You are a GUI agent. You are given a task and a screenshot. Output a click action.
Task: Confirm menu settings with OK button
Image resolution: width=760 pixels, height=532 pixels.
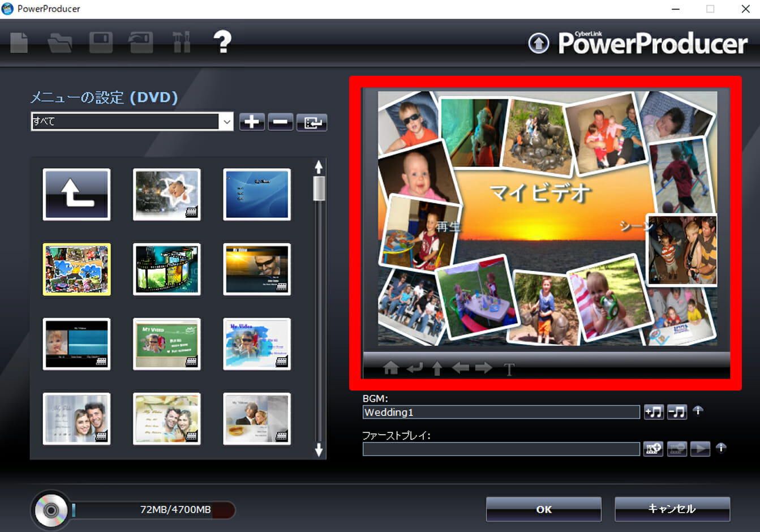point(544,509)
